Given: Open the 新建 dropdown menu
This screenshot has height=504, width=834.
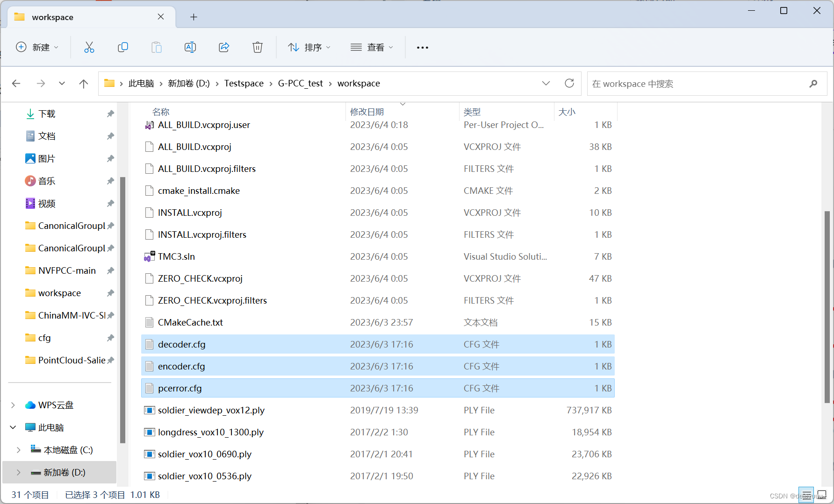Looking at the screenshot, I should [37, 47].
